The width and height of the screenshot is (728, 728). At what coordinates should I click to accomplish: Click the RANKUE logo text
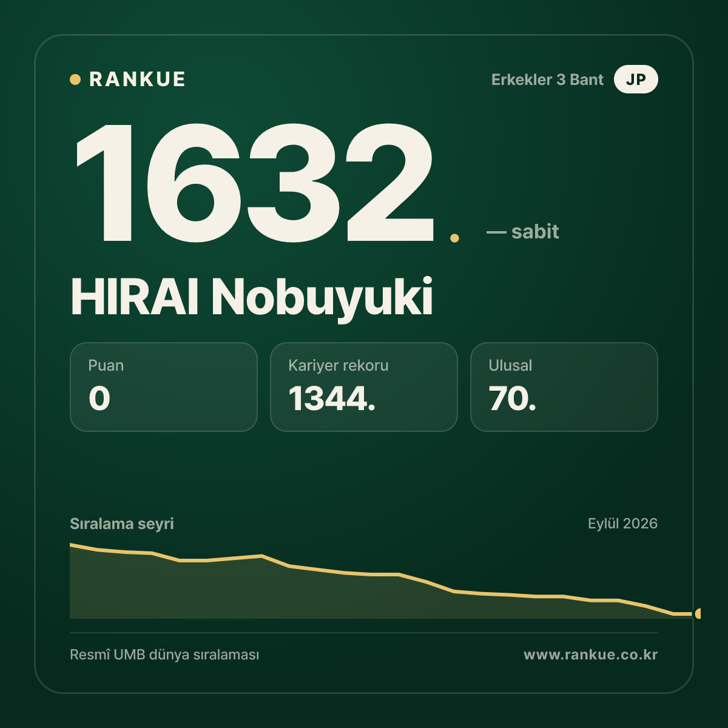137,79
